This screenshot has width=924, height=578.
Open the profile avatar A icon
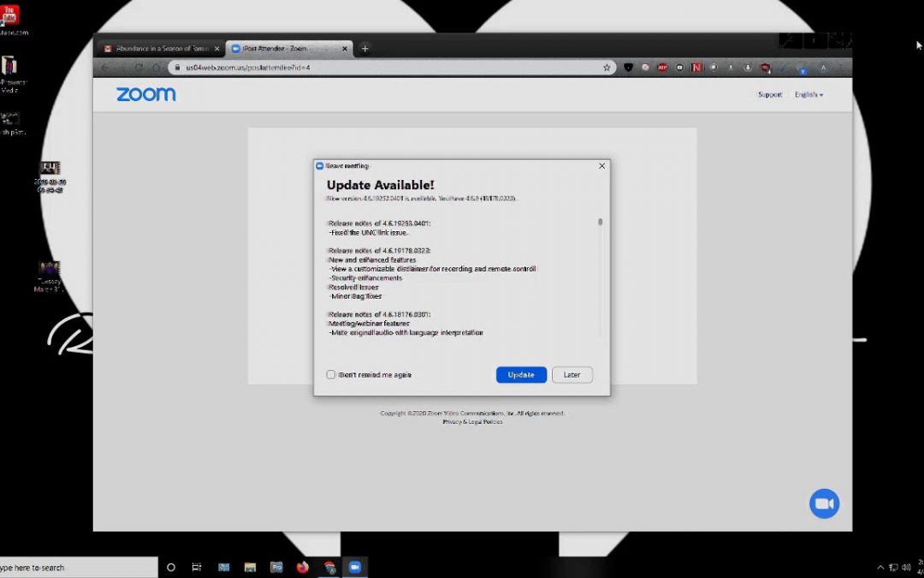(823, 68)
